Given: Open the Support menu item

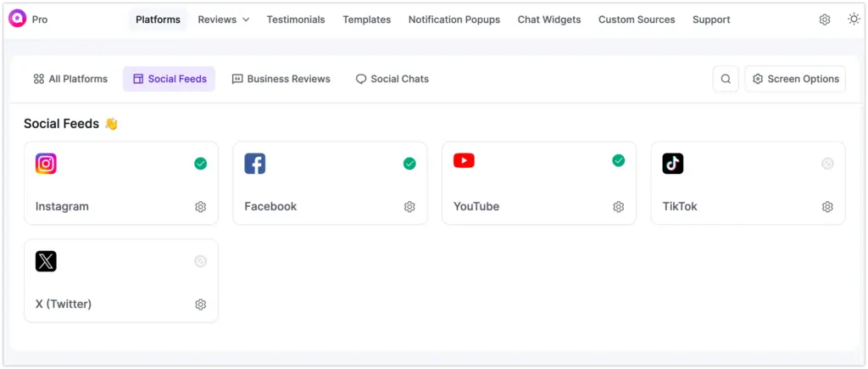Looking at the screenshot, I should coord(711,20).
